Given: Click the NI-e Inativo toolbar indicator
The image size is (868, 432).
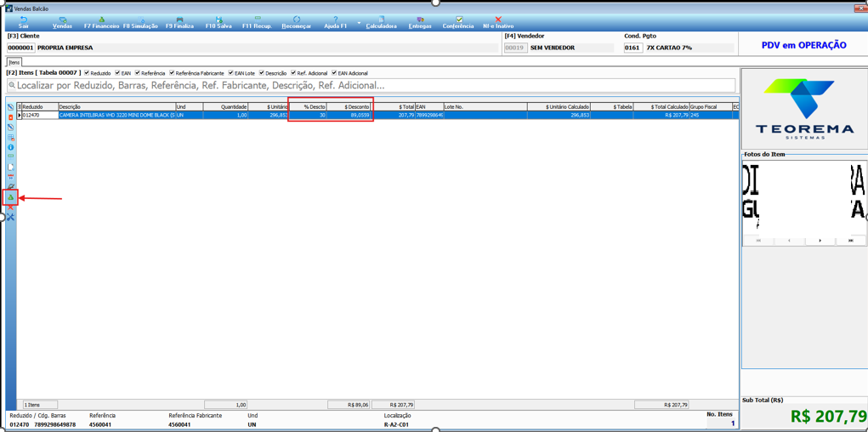Looking at the screenshot, I should (498, 22).
